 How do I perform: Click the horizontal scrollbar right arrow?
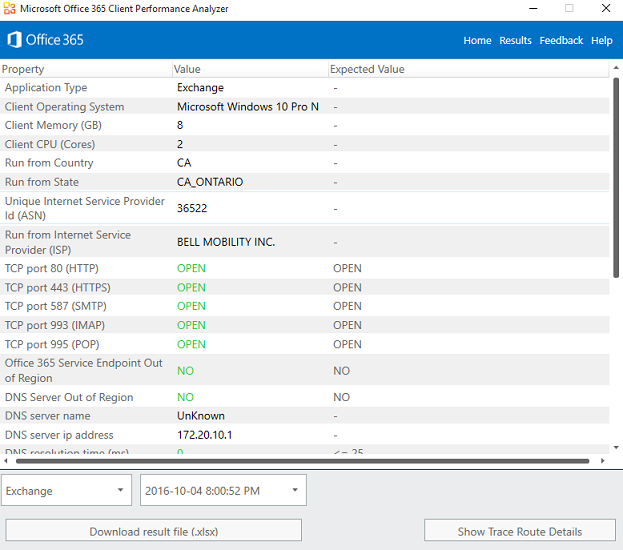602,461
